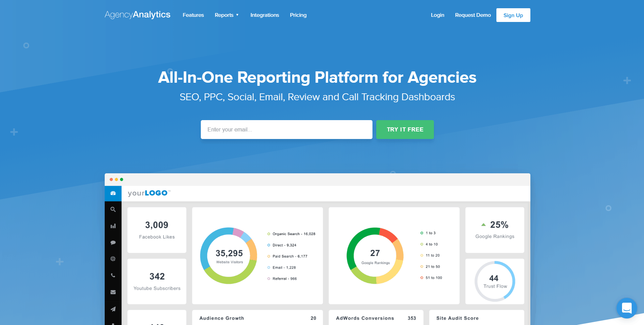644x325 pixels.
Task: Select Organic Search - 16,028 legend entry
Action: click(291, 234)
